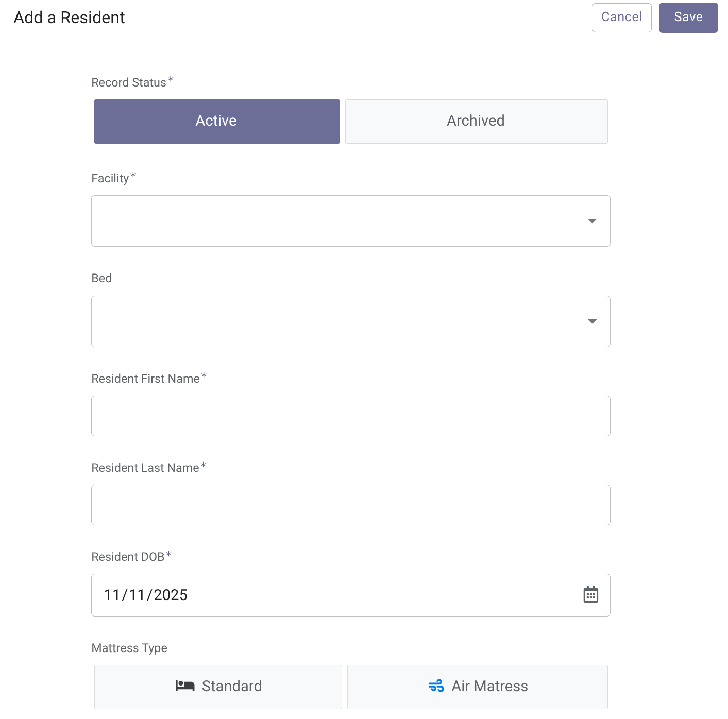
Task: Click the Record Status label
Action: (129, 82)
